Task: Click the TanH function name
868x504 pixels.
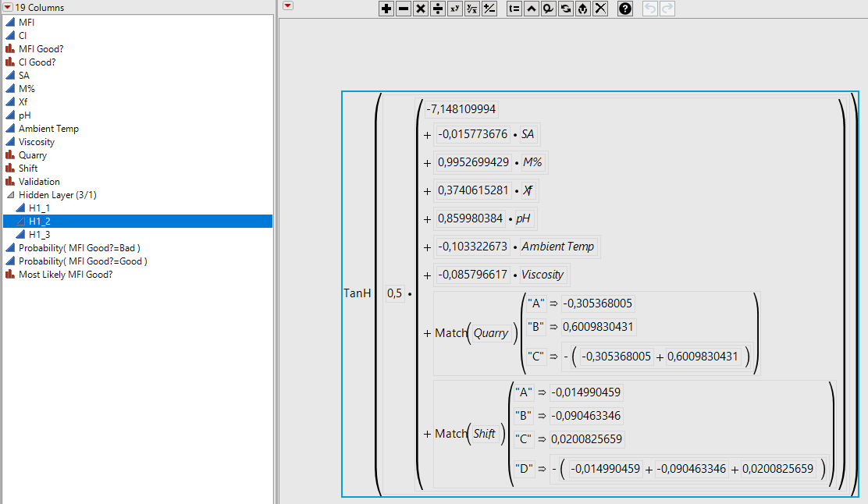Action: (358, 293)
